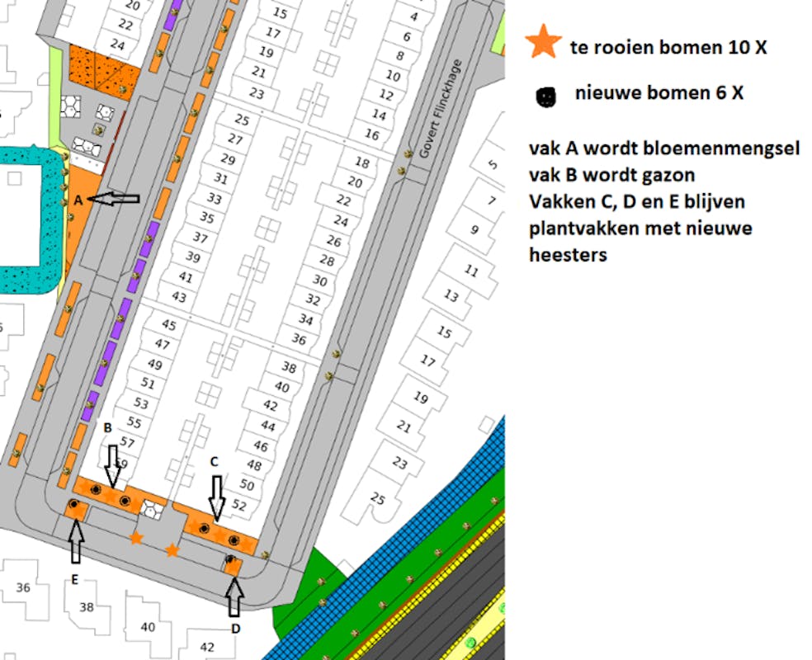Click the orange star in the legend
Viewport: 812px width, 660px height.
coord(544,43)
